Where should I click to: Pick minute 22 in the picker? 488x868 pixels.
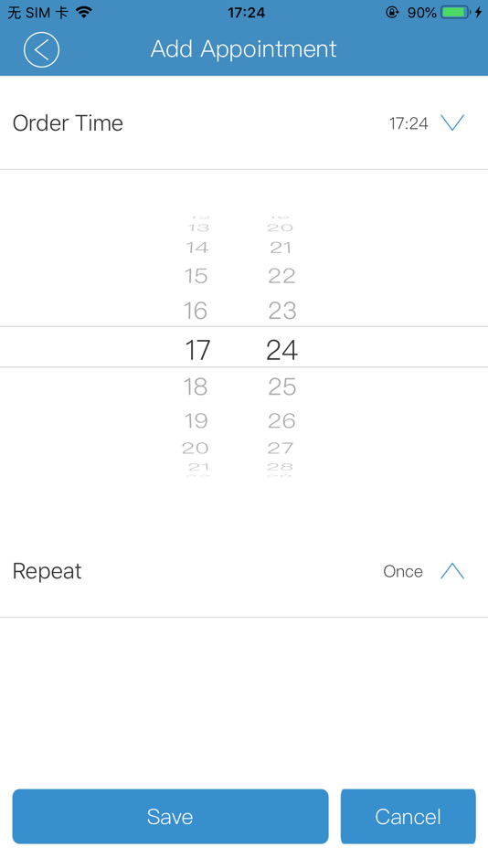pyautogui.click(x=282, y=276)
